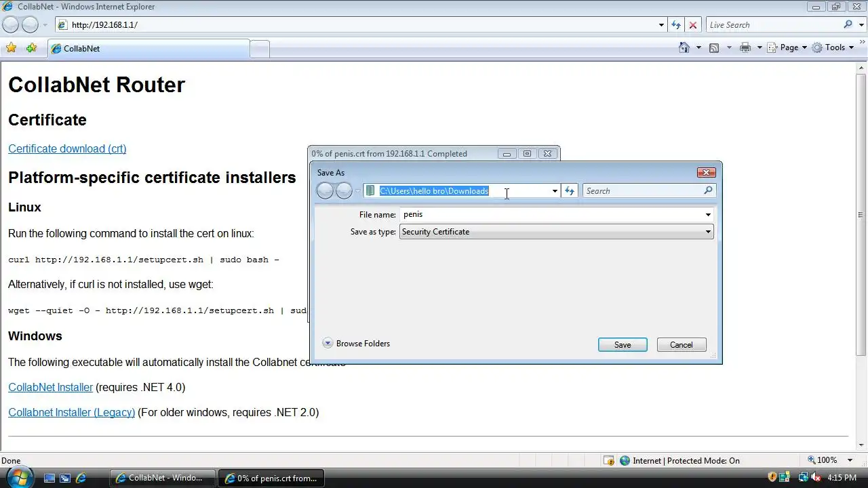
Task: Click the page vertical scrollbar
Action: (x=861, y=258)
